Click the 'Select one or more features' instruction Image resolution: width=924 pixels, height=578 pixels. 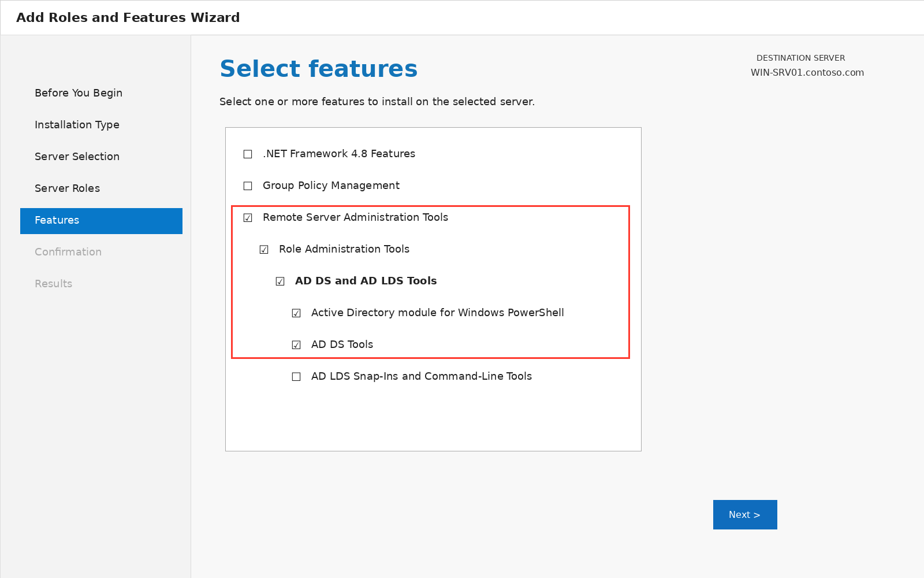tap(377, 102)
